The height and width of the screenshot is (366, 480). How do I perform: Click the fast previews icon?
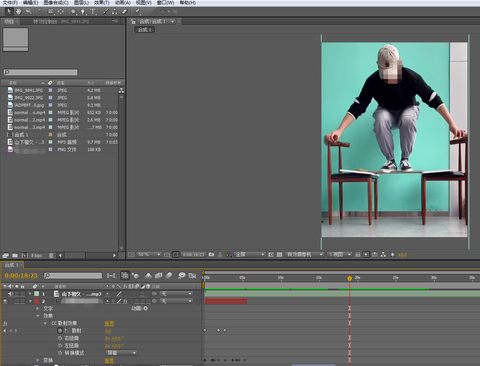click(x=366, y=255)
